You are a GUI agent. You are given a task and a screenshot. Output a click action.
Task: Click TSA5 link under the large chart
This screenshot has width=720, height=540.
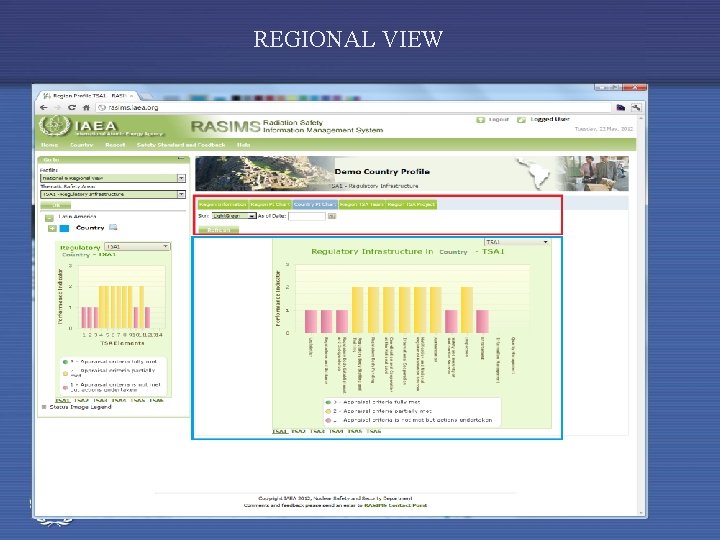(355, 431)
